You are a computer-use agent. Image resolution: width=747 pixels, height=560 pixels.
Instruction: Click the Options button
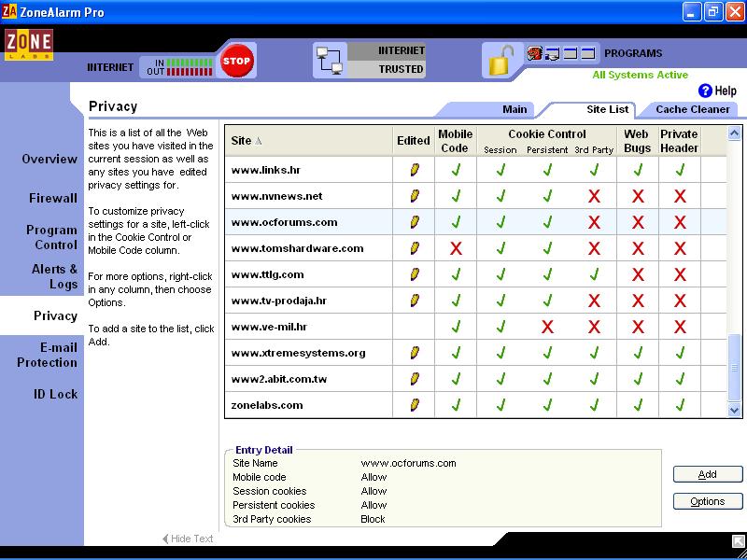[x=707, y=501]
